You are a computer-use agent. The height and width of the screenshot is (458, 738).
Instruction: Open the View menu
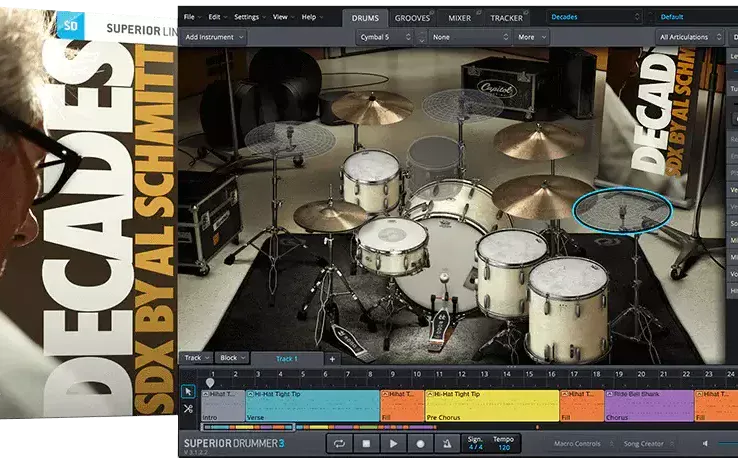click(x=283, y=17)
